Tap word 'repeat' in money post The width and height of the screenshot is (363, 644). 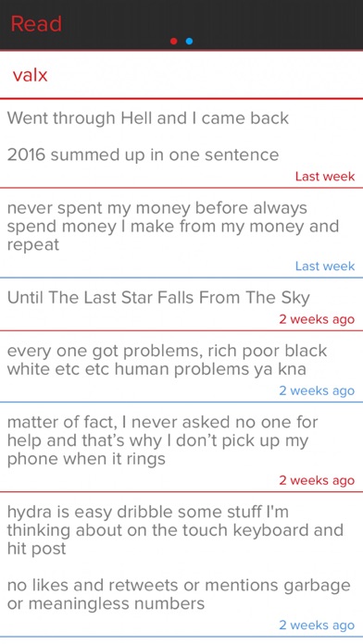tap(33, 245)
